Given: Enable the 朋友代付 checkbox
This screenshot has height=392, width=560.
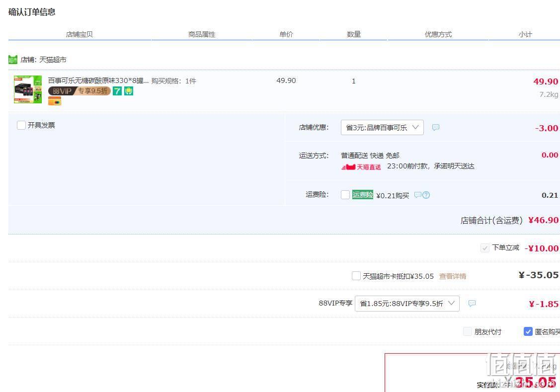Looking at the screenshot, I should (468, 332).
